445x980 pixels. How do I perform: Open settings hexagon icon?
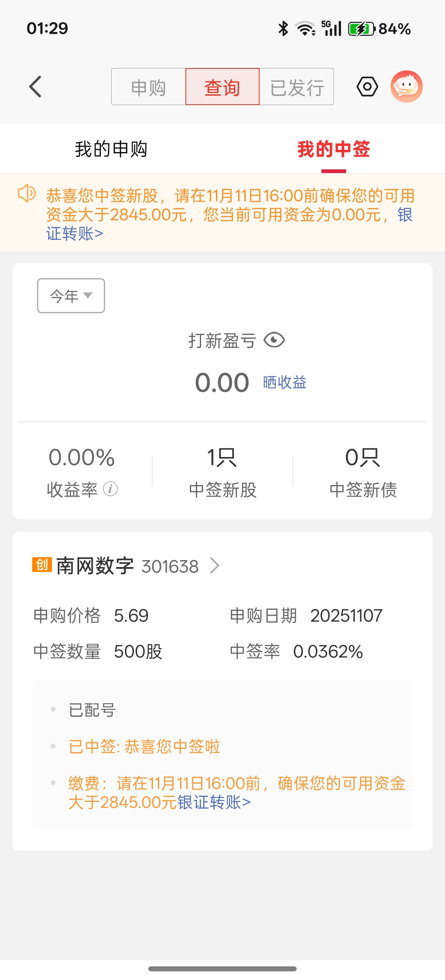(367, 87)
